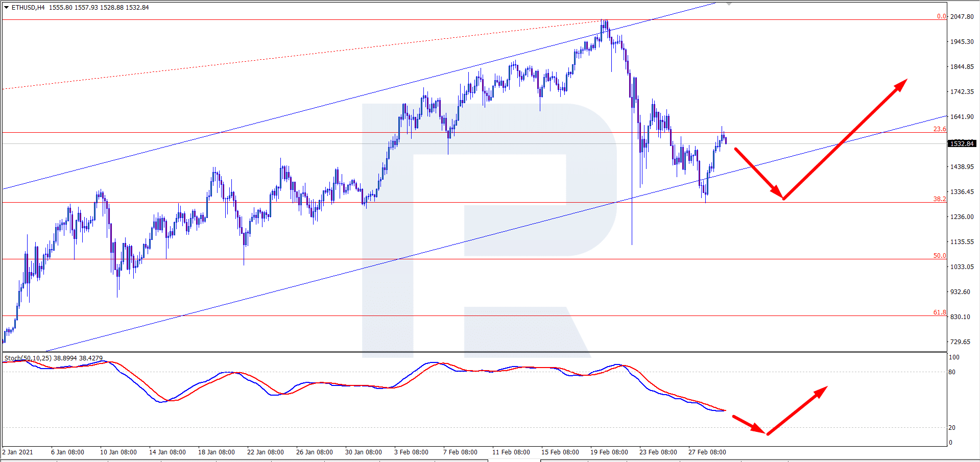The height and width of the screenshot is (462, 980).
Task: Select the high price value 1557.93
Action: (86, 8)
